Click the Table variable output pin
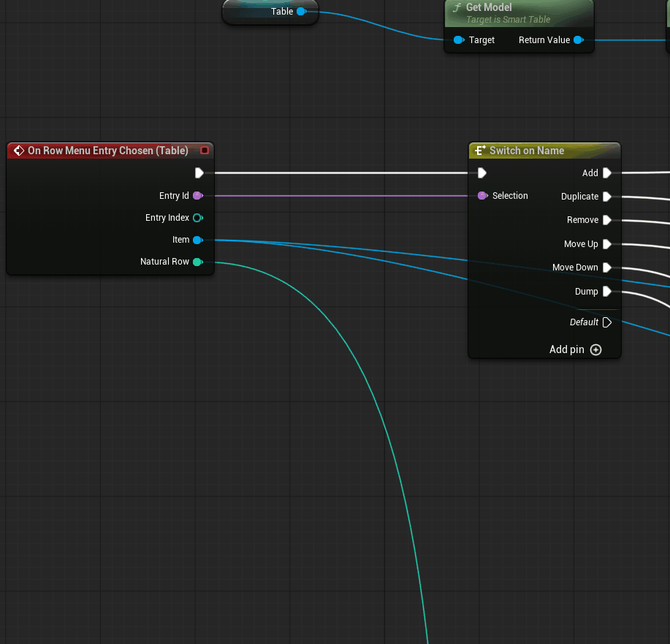The width and height of the screenshot is (670, 644). [301, 11]
